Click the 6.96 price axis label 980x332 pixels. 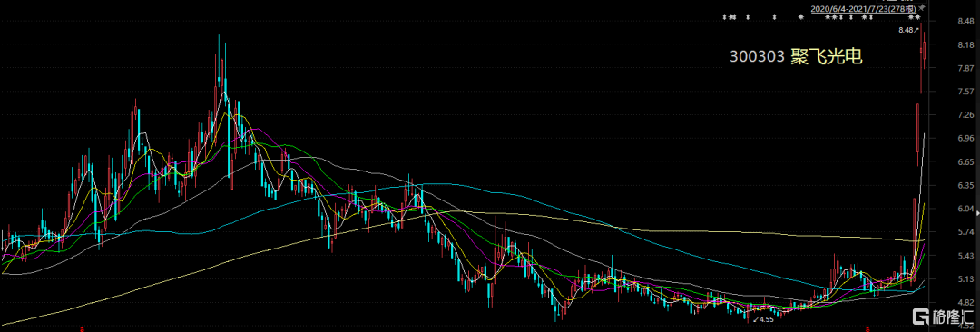[965, 139]
